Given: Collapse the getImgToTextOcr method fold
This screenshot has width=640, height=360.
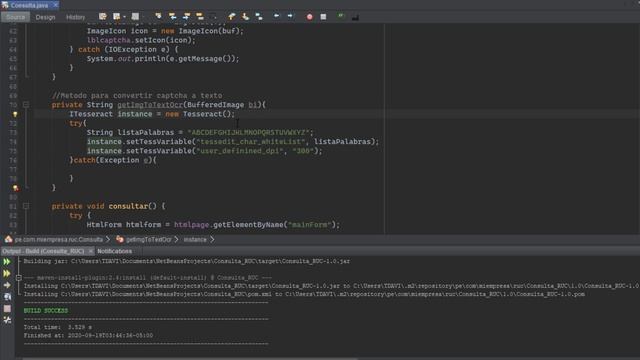Looking at the screenshot, I should pos(26,104).
